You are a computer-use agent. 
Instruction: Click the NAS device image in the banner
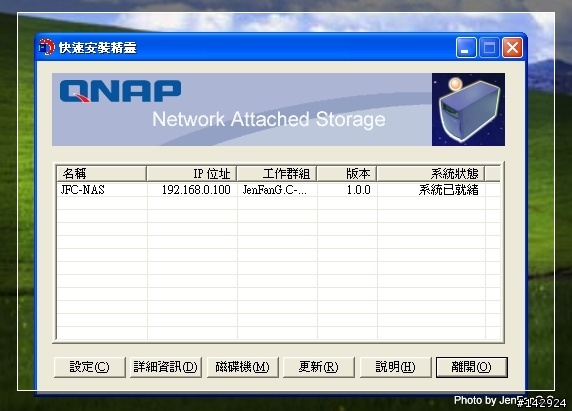468,109
